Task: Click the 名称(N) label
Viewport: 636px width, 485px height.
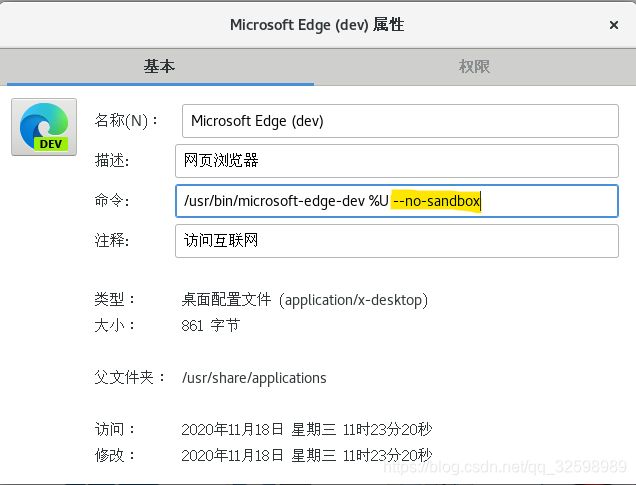Action: click(127, 121)
